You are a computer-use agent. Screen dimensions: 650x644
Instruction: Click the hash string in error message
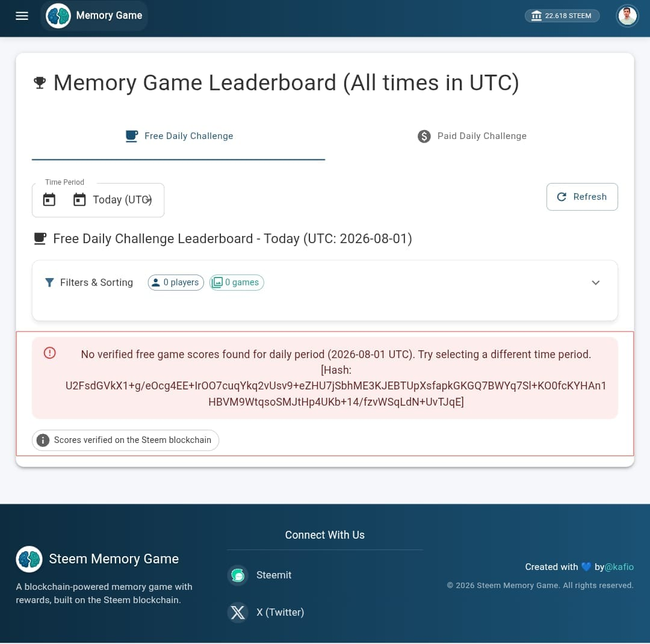336,394
